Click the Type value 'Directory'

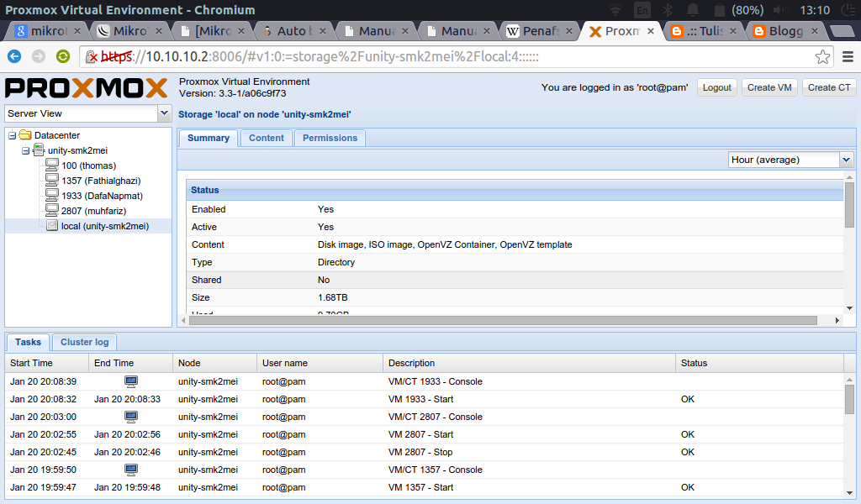(336, 262)
